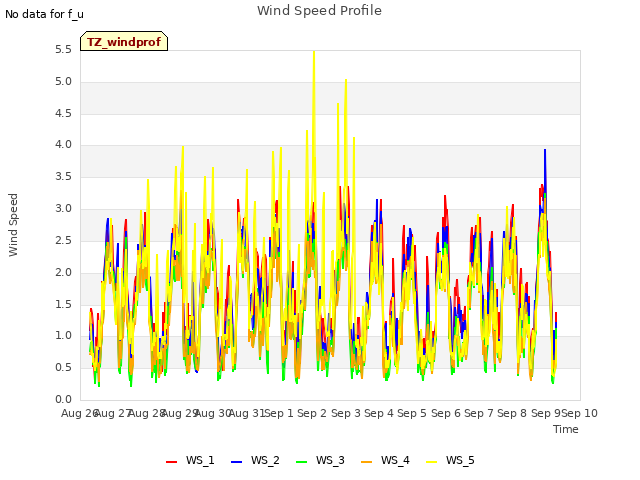Click the orange WS_4 legend color marker
640x480 pixels.
tap(366, 462)
